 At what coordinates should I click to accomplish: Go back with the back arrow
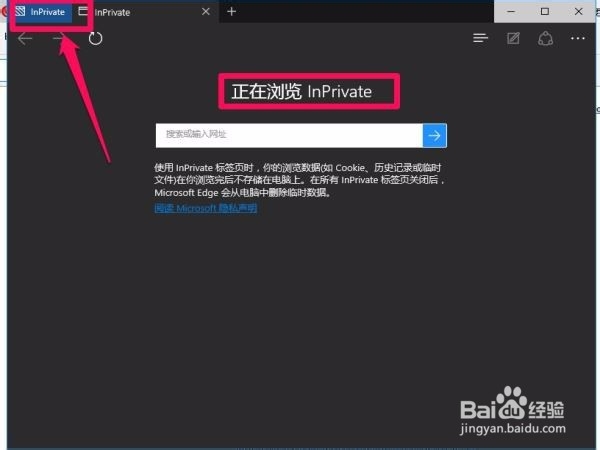point(25,38)
